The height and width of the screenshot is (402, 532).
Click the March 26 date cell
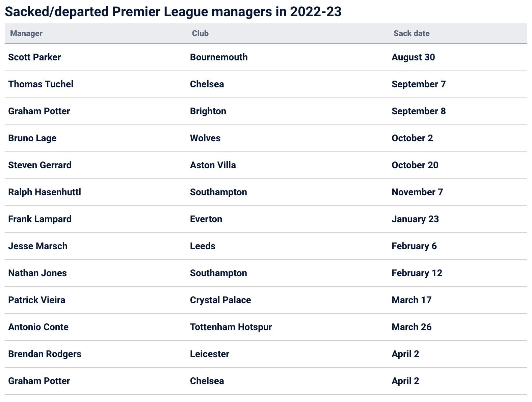coord(411,327)
